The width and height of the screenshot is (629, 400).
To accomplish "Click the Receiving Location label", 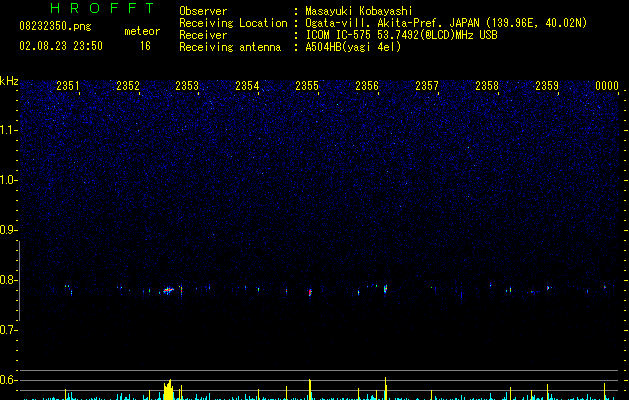I will point(233,23).
